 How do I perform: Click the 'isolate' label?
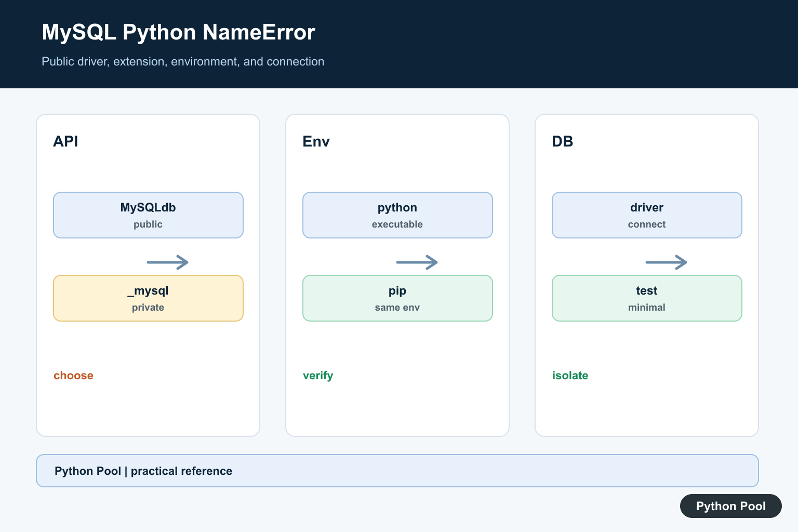570,376
